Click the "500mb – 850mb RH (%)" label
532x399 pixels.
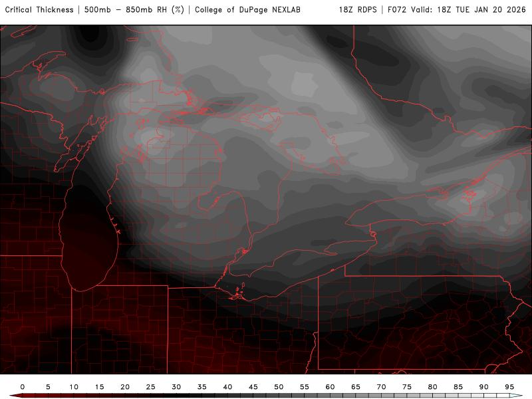[x=134, y=10]
